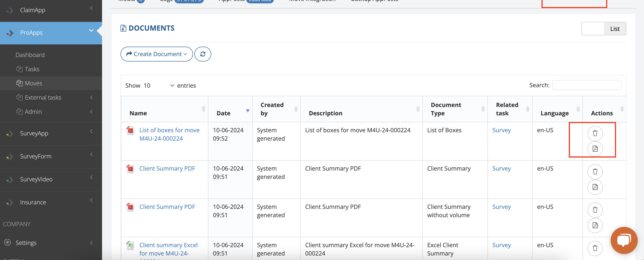Delete the List of boxes document
Screen dimensions: 644x260
595,133
